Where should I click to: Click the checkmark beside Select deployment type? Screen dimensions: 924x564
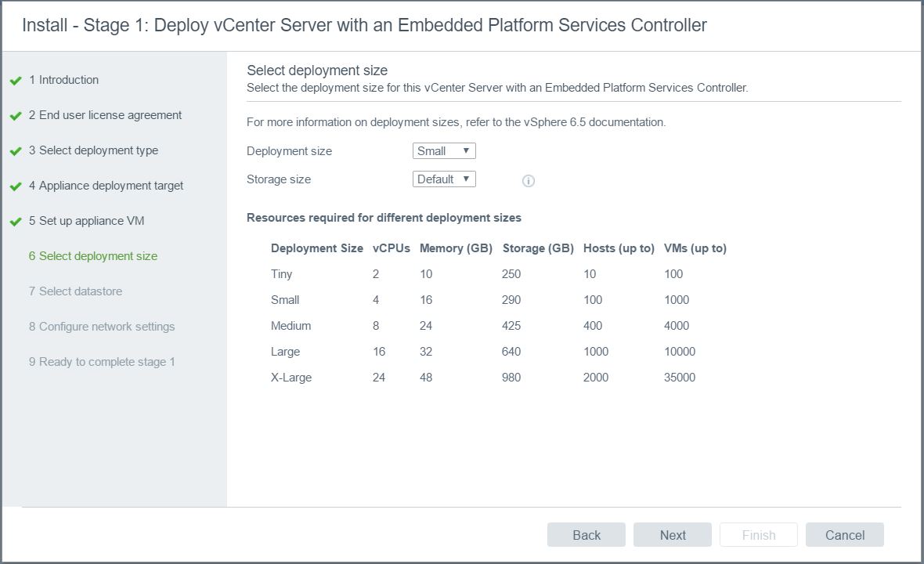pos(16,151)
